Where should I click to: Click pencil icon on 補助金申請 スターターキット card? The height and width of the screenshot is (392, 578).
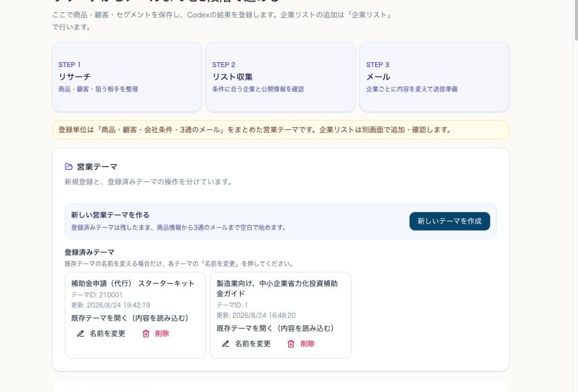81,334
